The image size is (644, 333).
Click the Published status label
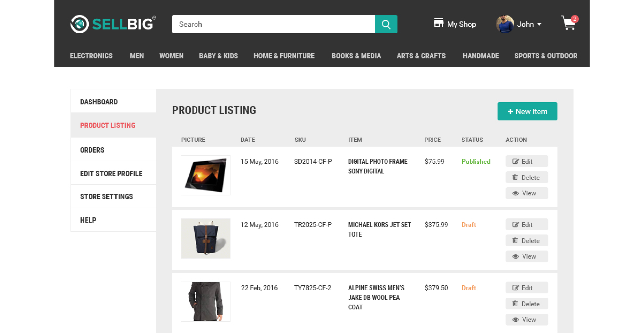476,162
